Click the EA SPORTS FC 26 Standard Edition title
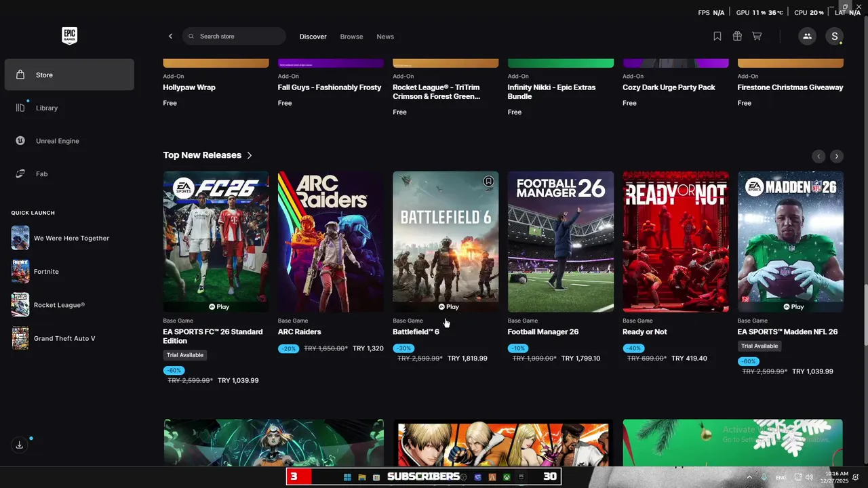Screen dimensions: 868x488 click(213, 336)
